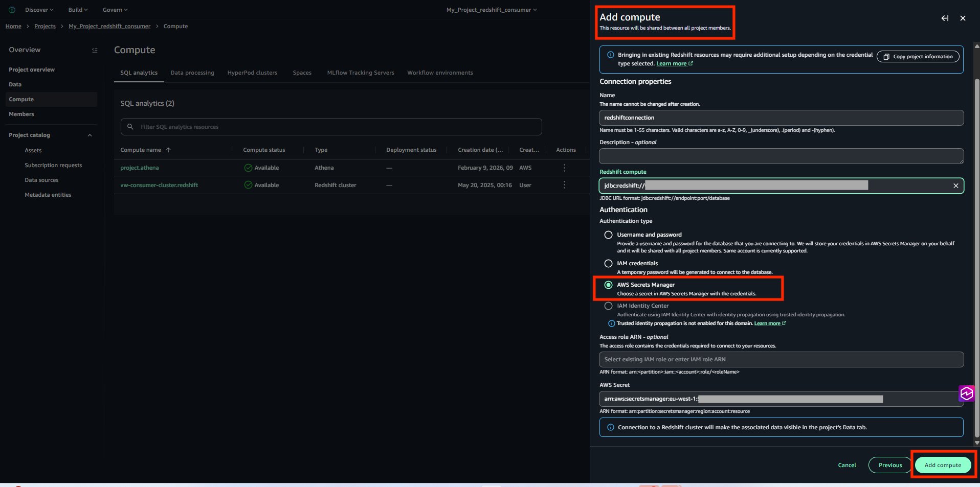Open the Discover dropdown menu

[x=39, y=10]
